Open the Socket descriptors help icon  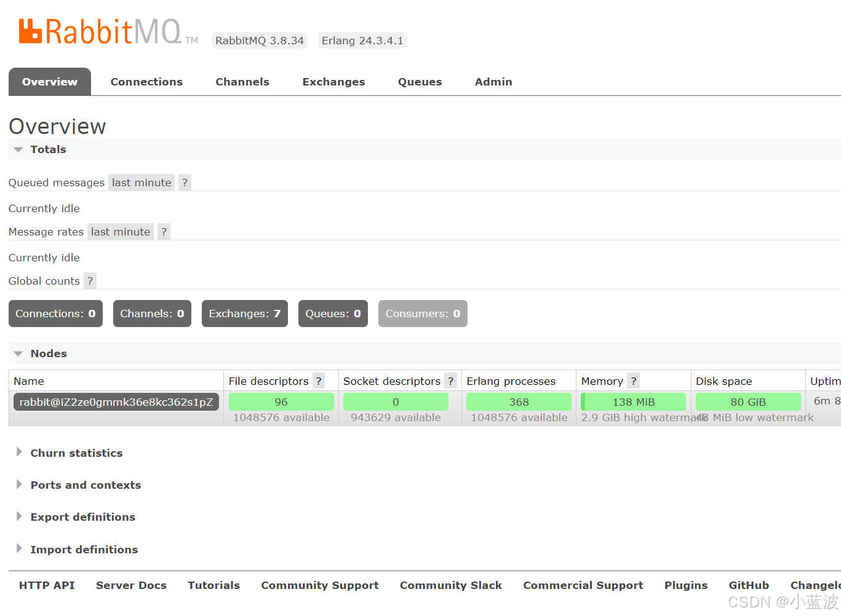tap(450, 381)
